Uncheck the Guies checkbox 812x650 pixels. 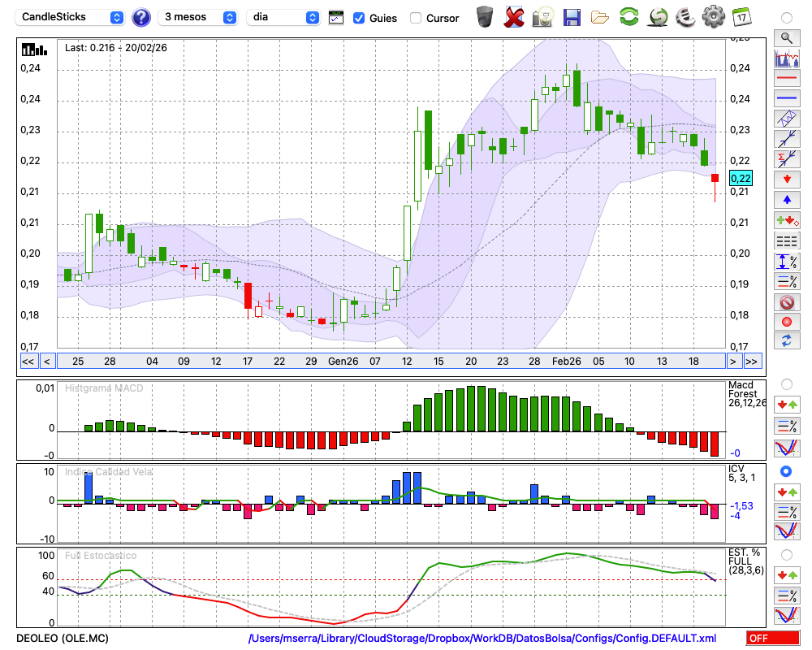(x=359, y=18)
